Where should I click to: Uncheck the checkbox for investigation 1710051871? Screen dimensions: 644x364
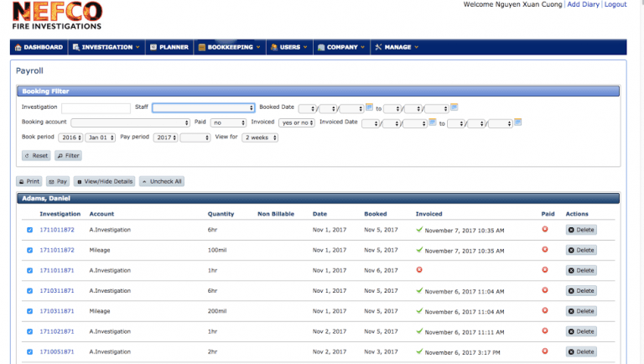(29, 351)
